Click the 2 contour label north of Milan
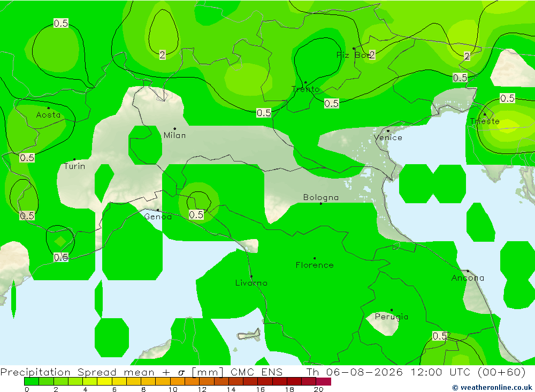Image resolution: width=535 pixels, height=392 pixels. click(x=163, y=55)
